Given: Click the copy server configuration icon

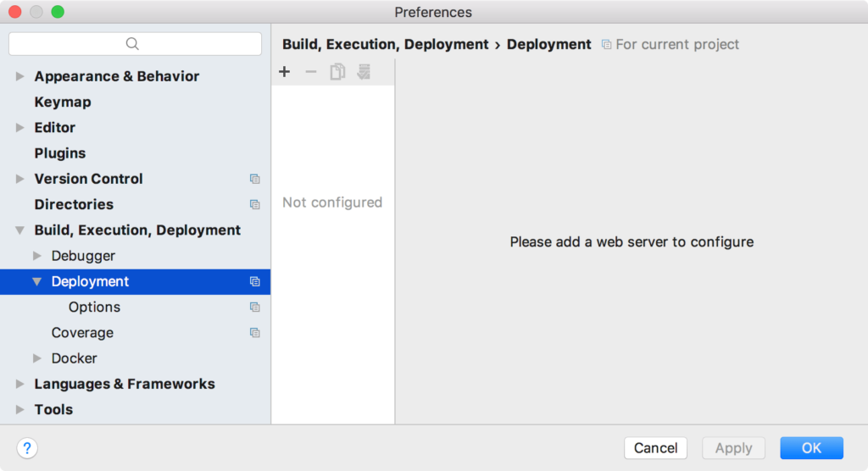Looking at the screenshot, I should point(337,72).
